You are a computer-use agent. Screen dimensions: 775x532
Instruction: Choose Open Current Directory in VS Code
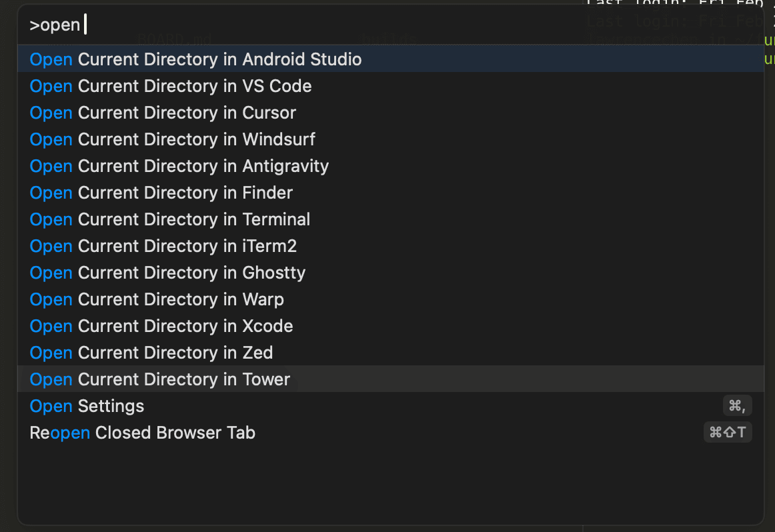[x=171, y=86]
